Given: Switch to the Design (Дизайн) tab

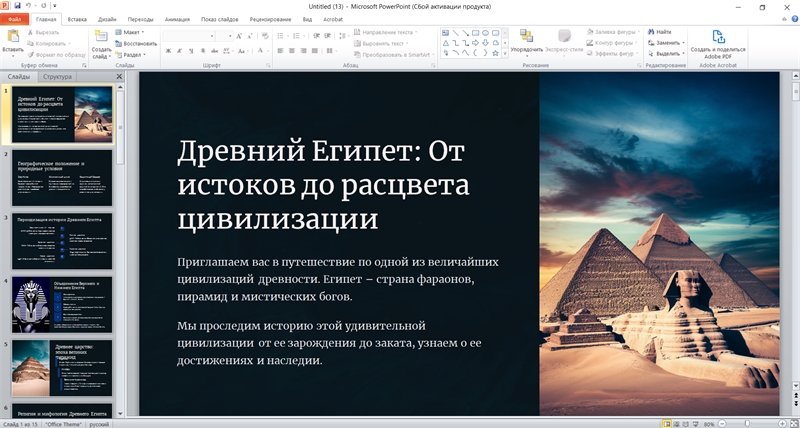Looking at the screenshot, I should point(107,19).
